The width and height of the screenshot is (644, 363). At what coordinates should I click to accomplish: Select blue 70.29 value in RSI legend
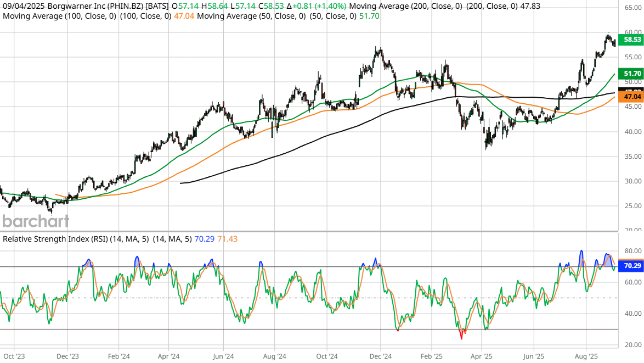(x=204, y=239)
